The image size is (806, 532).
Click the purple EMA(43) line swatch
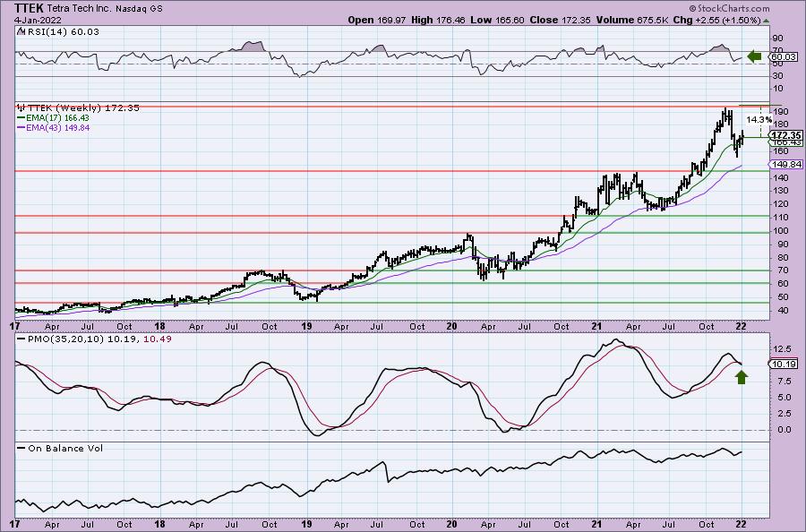coord(21,128)
